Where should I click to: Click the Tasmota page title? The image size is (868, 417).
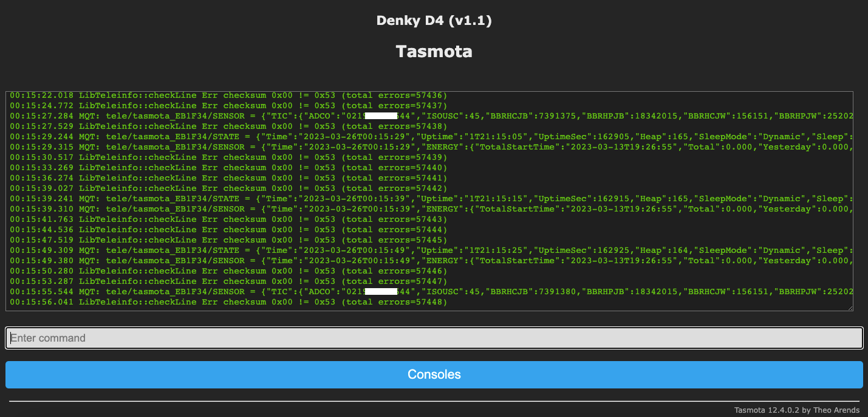(x=434, y=51)
